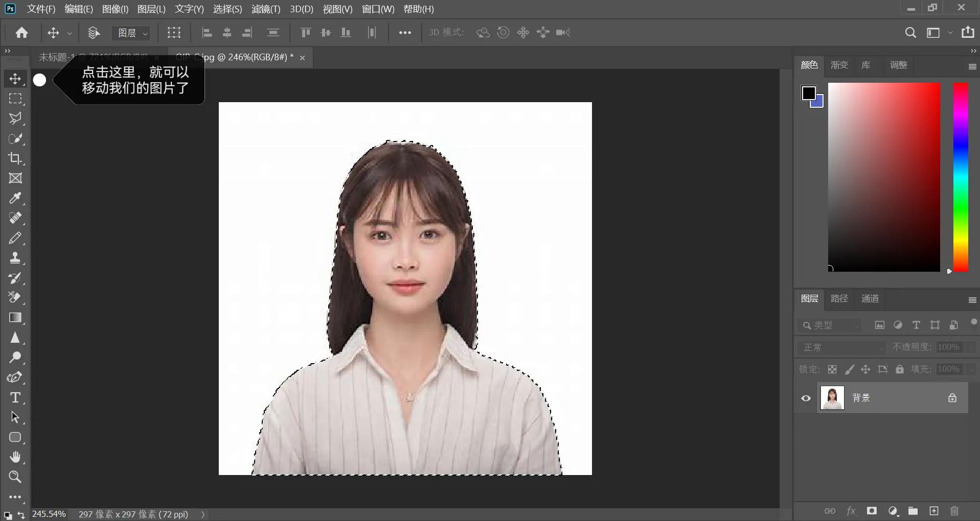Open the 不透明度 opacity dropdown
The height and width of the screenshot is (521, 980).
coord(970,348)
